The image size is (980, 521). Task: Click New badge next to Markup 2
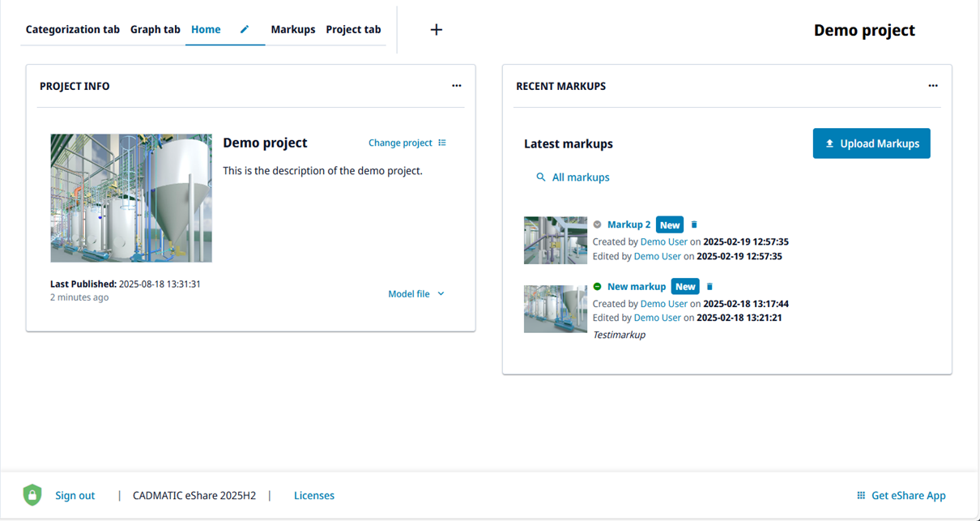670,225
